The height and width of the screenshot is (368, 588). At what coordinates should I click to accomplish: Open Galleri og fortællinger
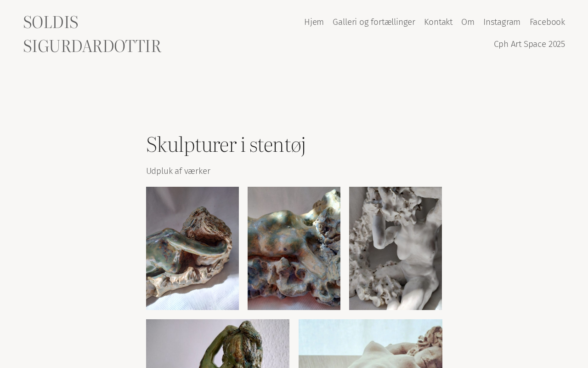pyautogui.click(x=374, y=22)
